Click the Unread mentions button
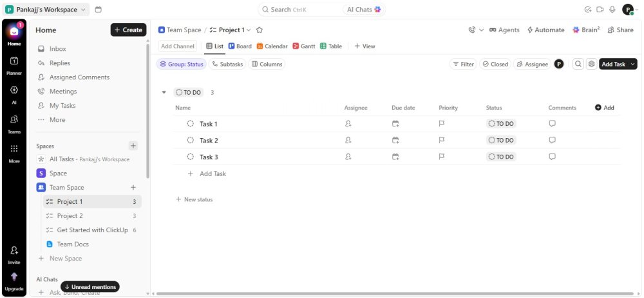Viewport: 644px width, 298px height. [90, 287]
